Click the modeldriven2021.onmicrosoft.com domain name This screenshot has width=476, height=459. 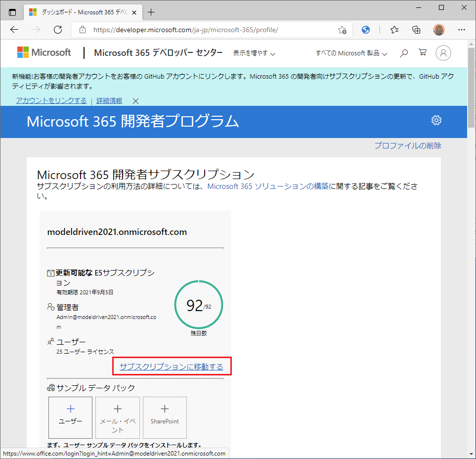[117, 232]
